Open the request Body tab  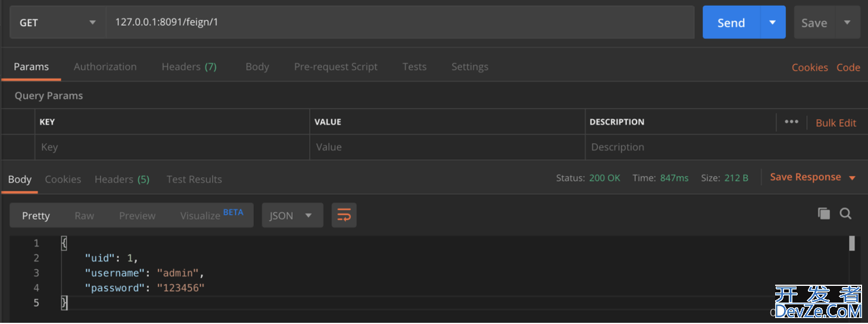tap(257, 67)
